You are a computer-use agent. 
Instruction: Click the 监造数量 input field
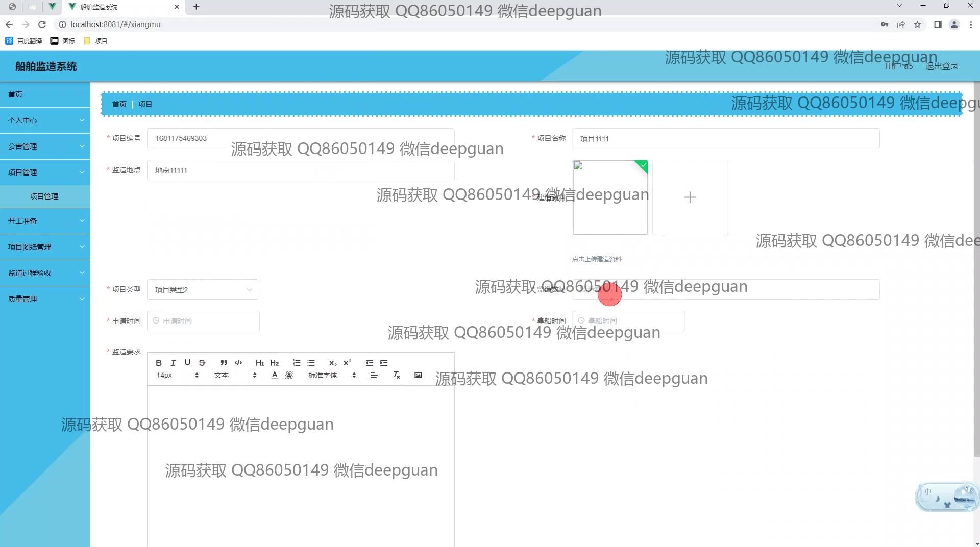tap(726, 289)
